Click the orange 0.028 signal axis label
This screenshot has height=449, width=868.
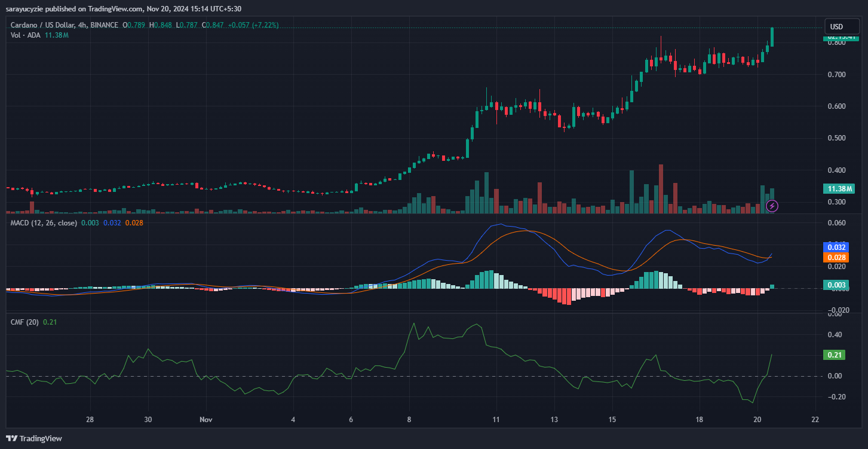pos(836,257)
